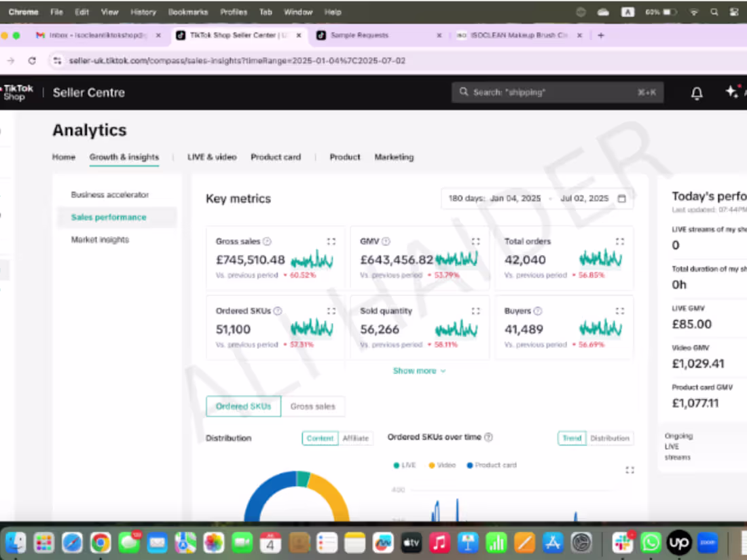
Task: Switch to the LIVE & video tab
Action: point(211,157)
